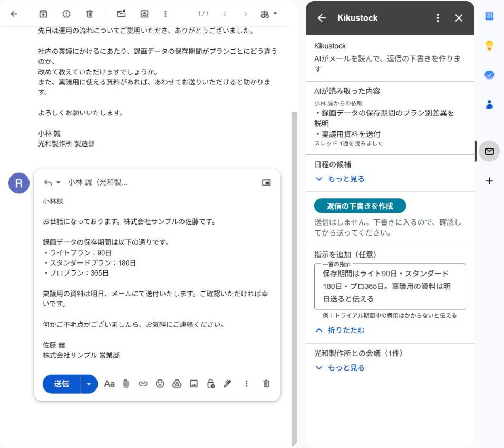The image size is (504, 448).
Task: Open the send options dropdown arrow
Action: pos(89,384)
